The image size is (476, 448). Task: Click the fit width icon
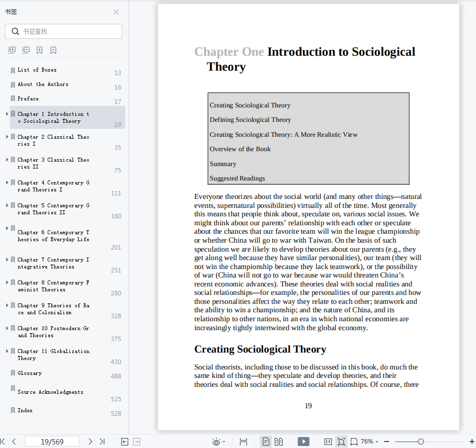coord(354,442)
